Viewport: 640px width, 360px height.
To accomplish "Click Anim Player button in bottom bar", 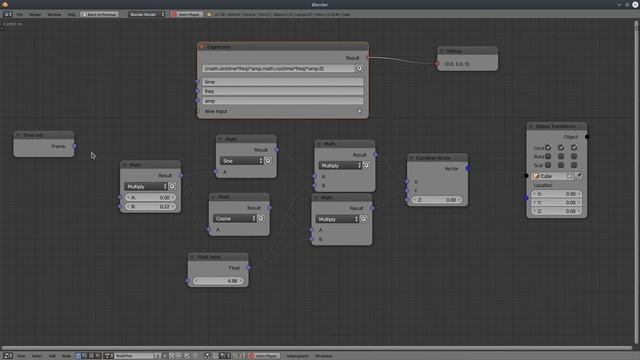I will (263, 356).
